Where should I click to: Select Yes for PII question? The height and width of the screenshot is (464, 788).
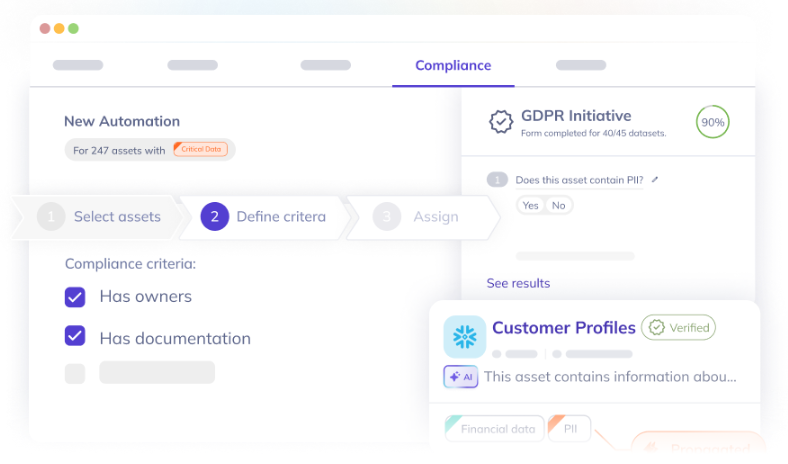[x=530, y=205]
